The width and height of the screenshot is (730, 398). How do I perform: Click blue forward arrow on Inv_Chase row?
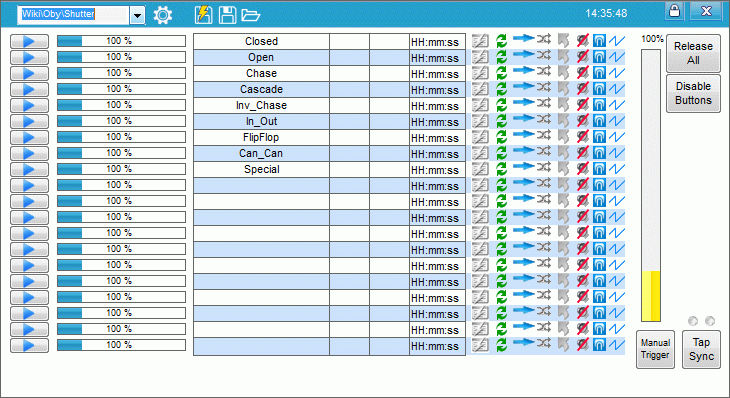[x=523, y=102]
